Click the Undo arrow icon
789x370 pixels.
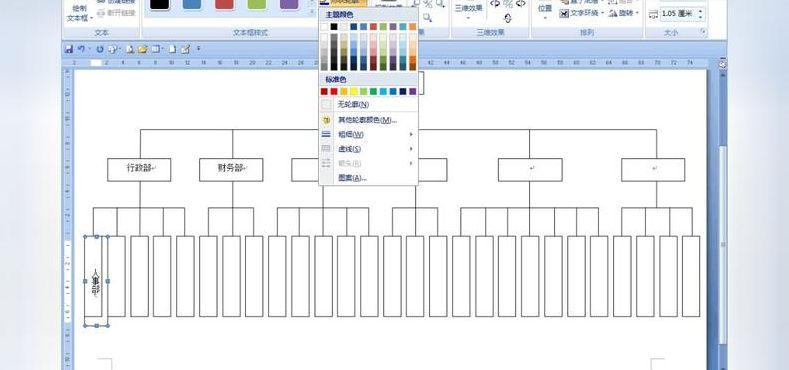click(81, 49)
